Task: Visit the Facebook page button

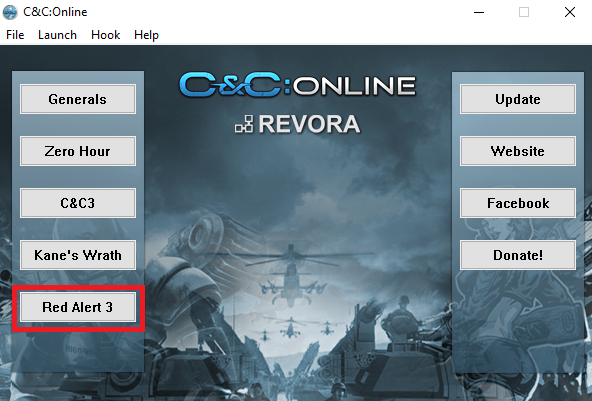Action: [518, 203]
